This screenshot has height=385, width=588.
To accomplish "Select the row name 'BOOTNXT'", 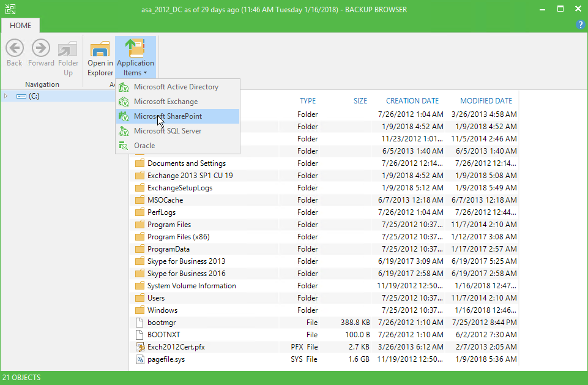I will 163,335.
